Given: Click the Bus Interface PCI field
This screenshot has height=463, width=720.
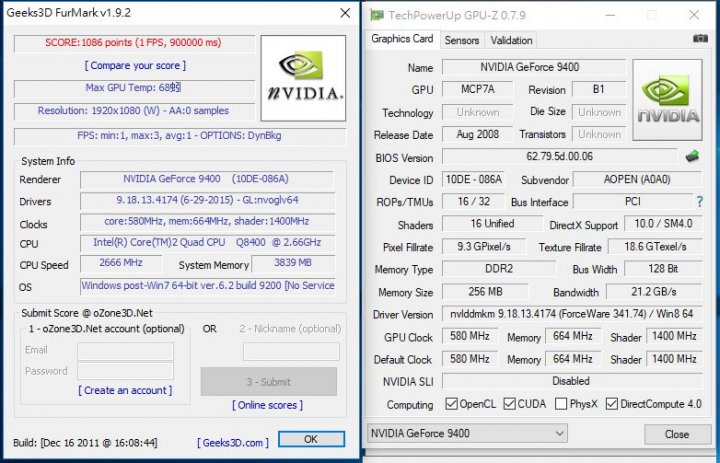Looking at the screenshot, I should tap(633, 202).
